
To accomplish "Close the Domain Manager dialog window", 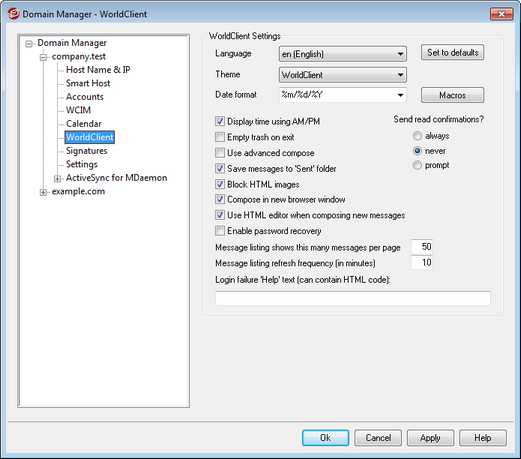I will (x=501, y=14).
